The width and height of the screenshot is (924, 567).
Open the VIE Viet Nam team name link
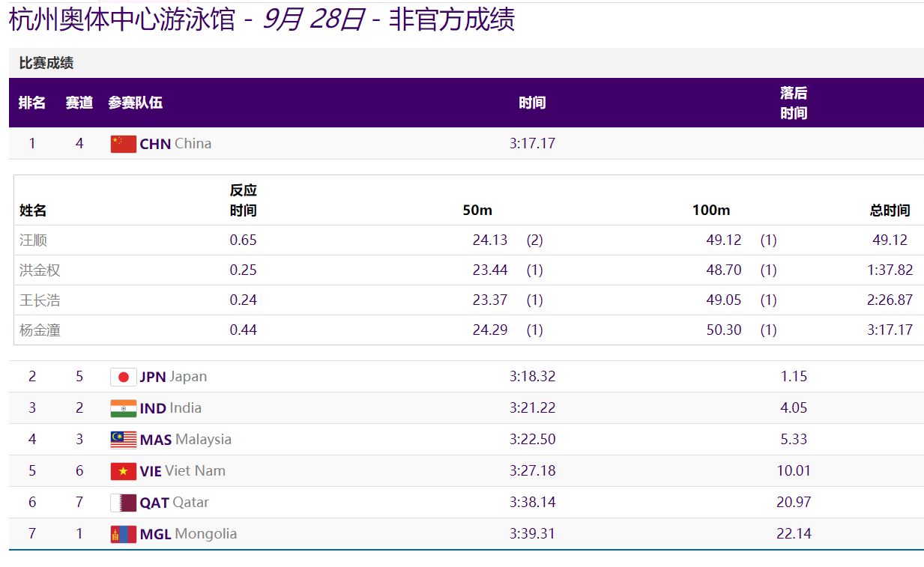[x=183, y=471]
